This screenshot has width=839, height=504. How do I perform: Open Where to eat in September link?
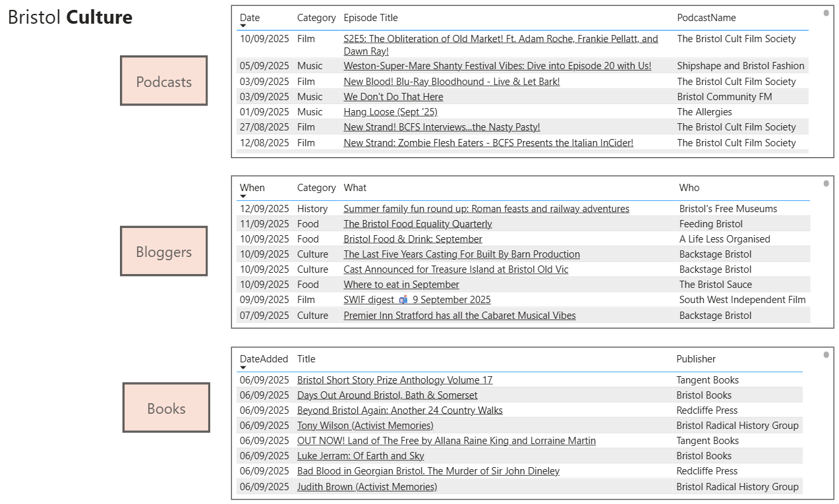tap(401, 285)
